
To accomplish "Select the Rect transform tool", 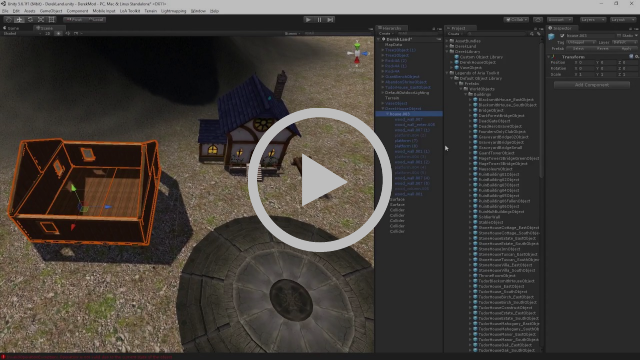I will pos(51,19).
